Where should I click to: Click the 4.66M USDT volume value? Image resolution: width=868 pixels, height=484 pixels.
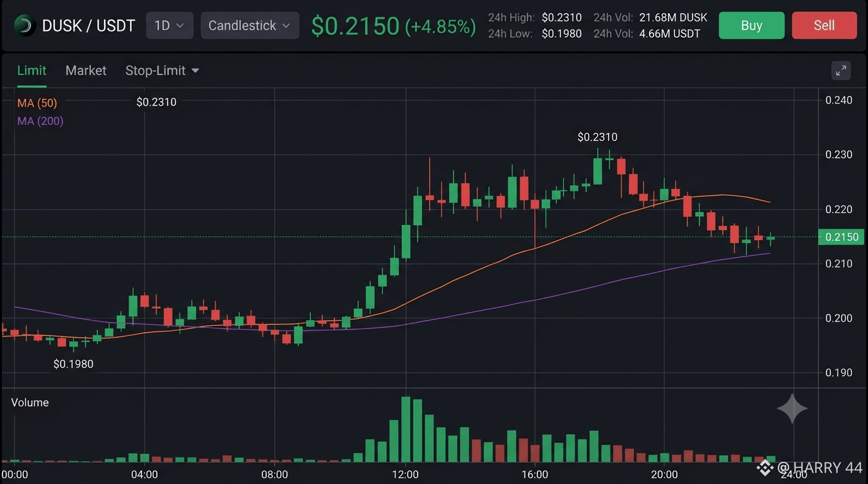669,34
